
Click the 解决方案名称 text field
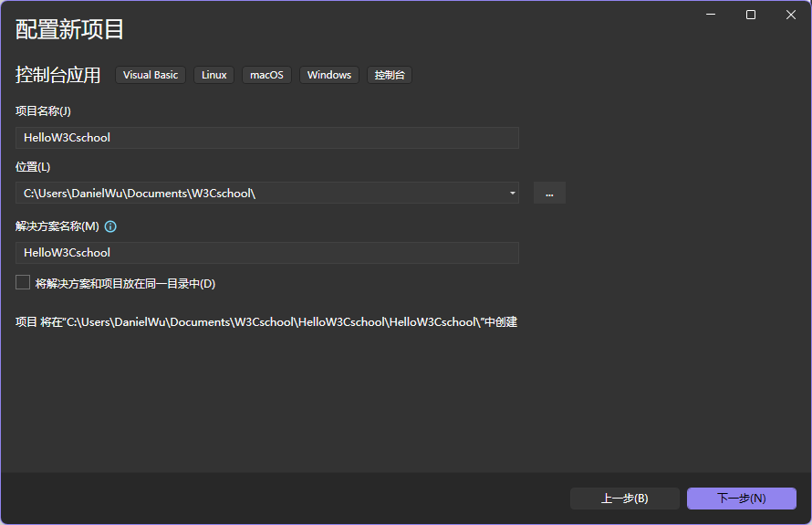[x=266, y=253]
